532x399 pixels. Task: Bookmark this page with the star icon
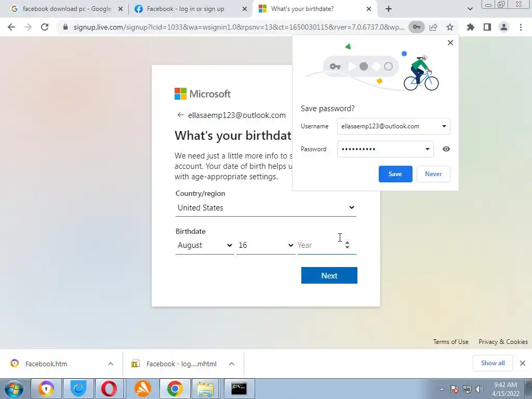click(450, 27)
